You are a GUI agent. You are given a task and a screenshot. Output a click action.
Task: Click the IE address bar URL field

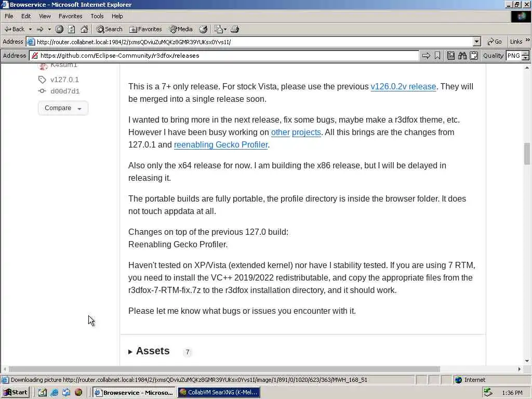point(251,42)
